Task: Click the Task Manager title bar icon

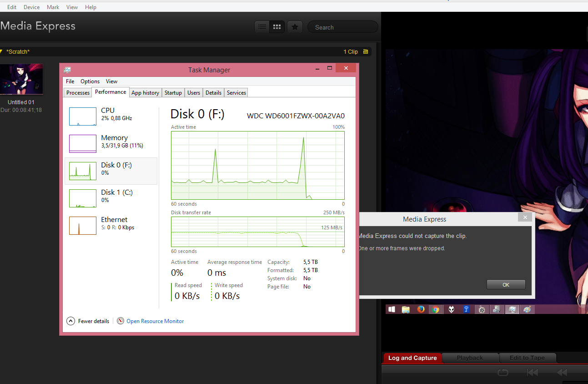Action: tap(67, 70)
